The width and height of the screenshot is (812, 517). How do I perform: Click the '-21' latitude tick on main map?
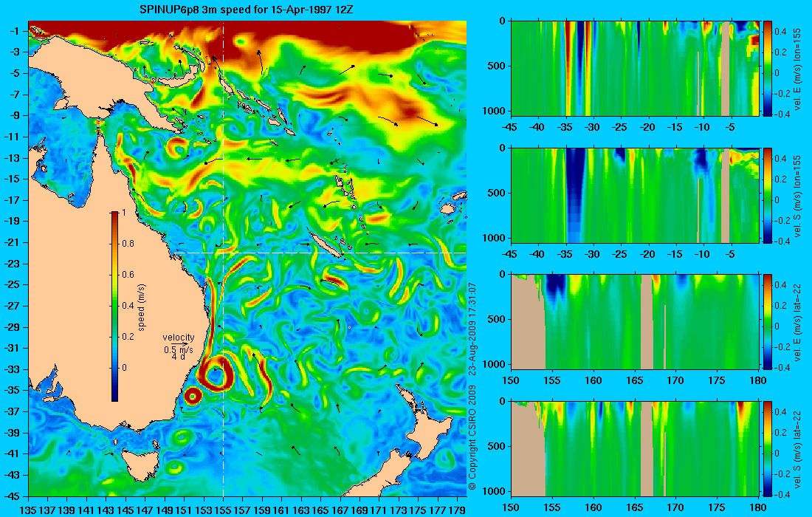coord(11,242)
